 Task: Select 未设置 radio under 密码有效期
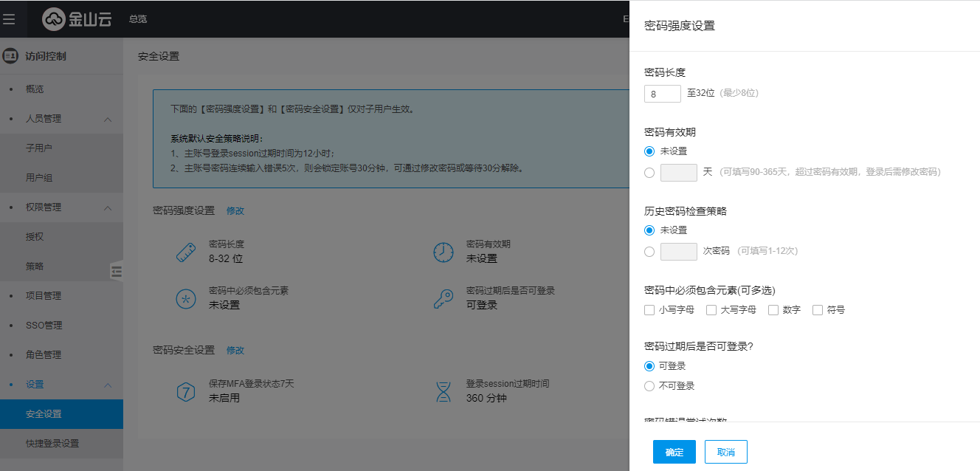point(649,151)
